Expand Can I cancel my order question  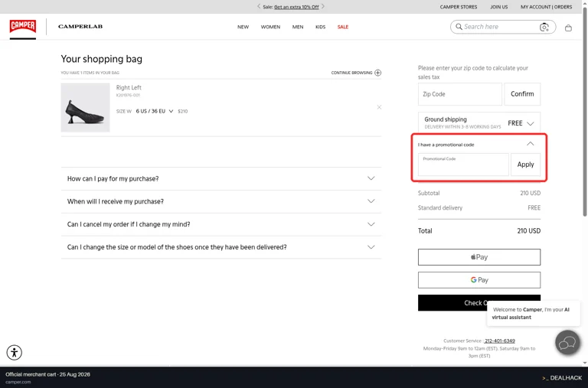pos(221,224)
